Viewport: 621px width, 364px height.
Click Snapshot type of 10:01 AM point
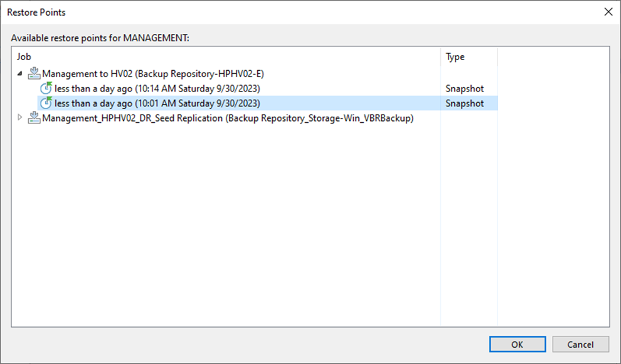tap(465, 103)
